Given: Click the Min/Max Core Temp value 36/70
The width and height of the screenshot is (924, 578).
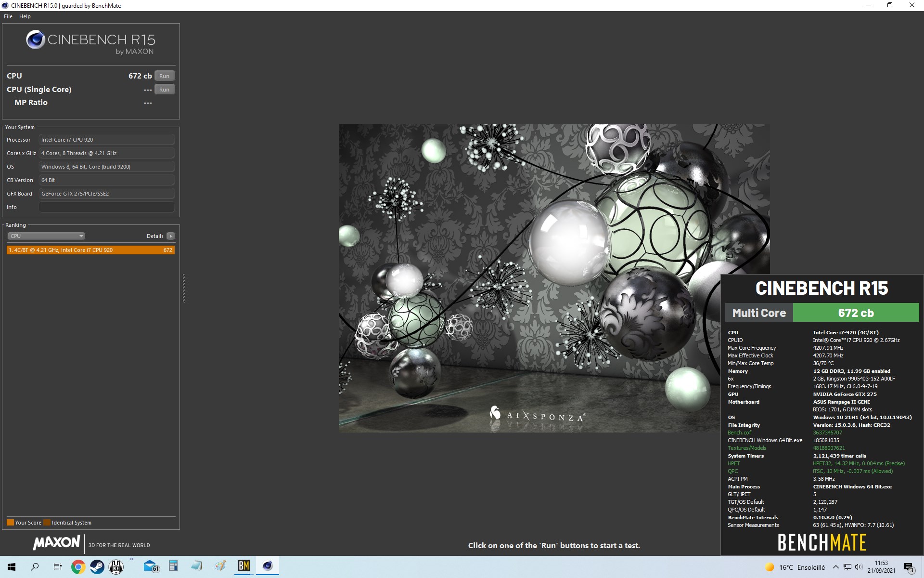Looking at the screenshot, I should click(x=823, y=363).
